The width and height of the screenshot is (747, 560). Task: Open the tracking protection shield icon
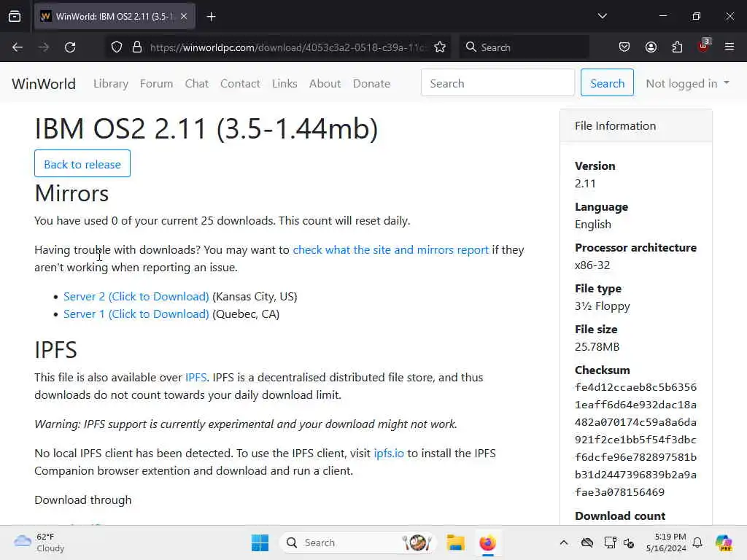pyautogui.click(x=117, y=47)
